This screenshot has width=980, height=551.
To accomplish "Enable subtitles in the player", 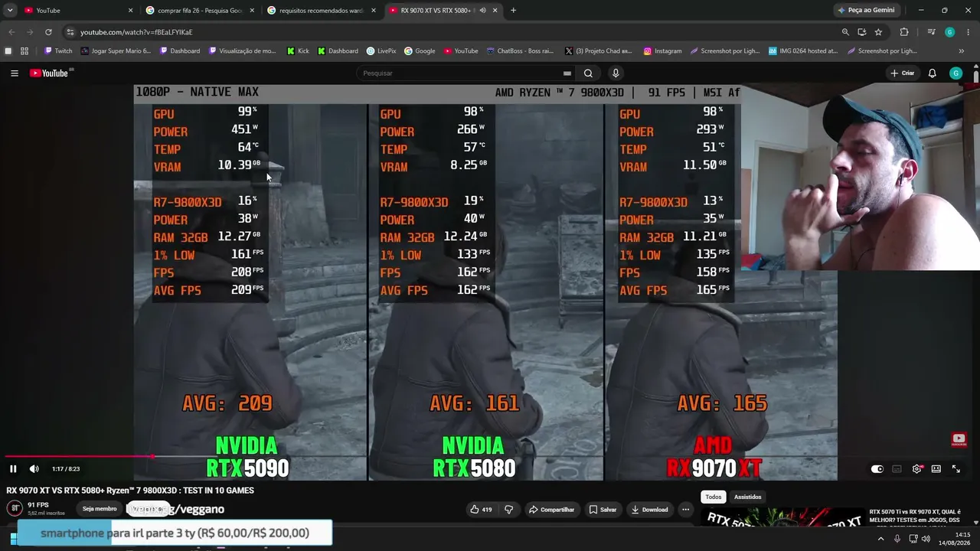I will pos(897,469).
